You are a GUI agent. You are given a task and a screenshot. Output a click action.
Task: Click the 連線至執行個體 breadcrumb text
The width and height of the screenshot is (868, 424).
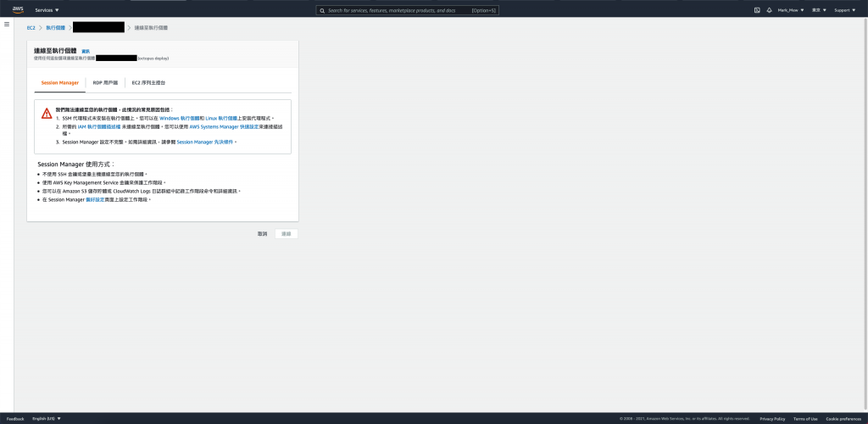point(151,27)
